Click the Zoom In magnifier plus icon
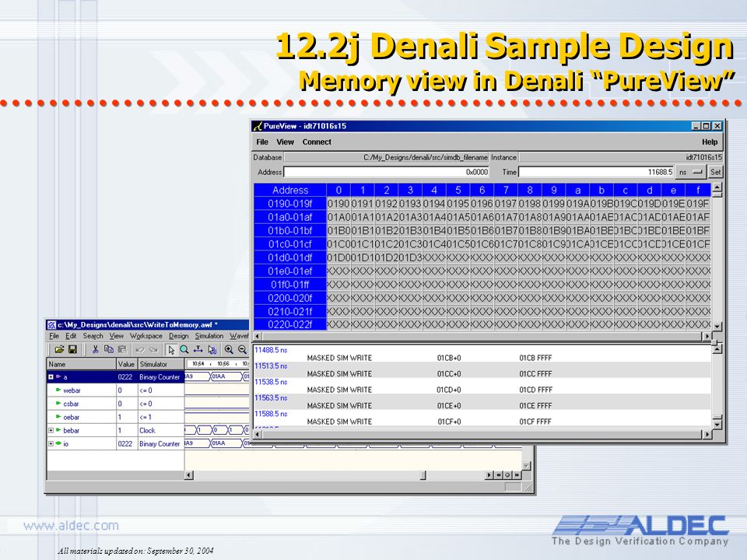The image size is (747, 560). tap(229, 350)
